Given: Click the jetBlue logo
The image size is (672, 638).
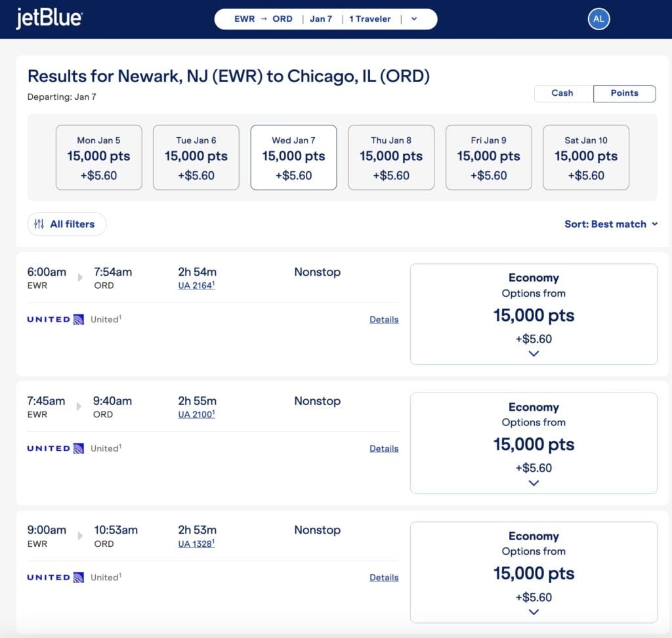Looking at the screenshot, I should (x=49, y=18).
